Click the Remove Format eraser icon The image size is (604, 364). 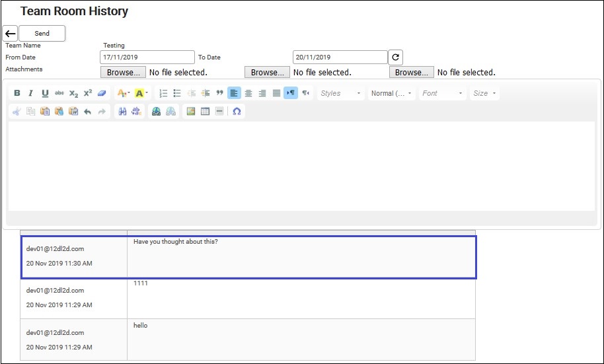[x=102, y=93]
